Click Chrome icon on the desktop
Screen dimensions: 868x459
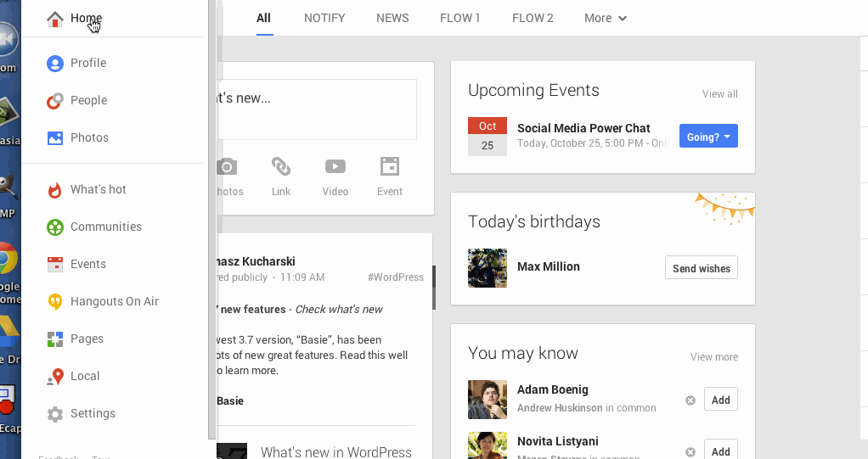(8, 259)
